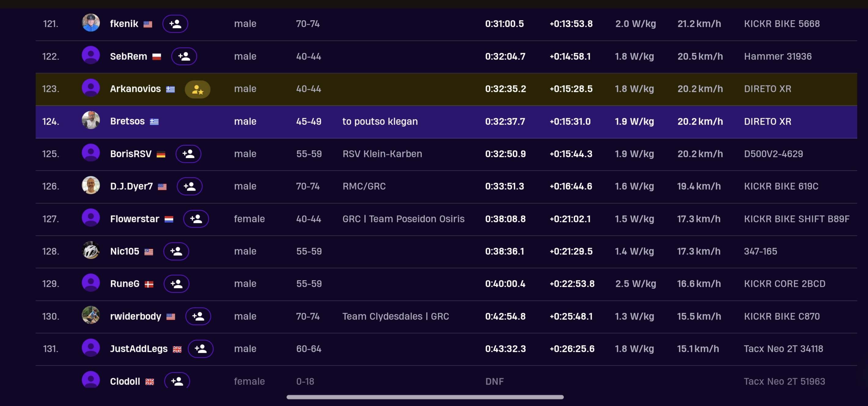Open the rider name Flowerstar
Screen dimensions: 868x406
tap(134, 219)
